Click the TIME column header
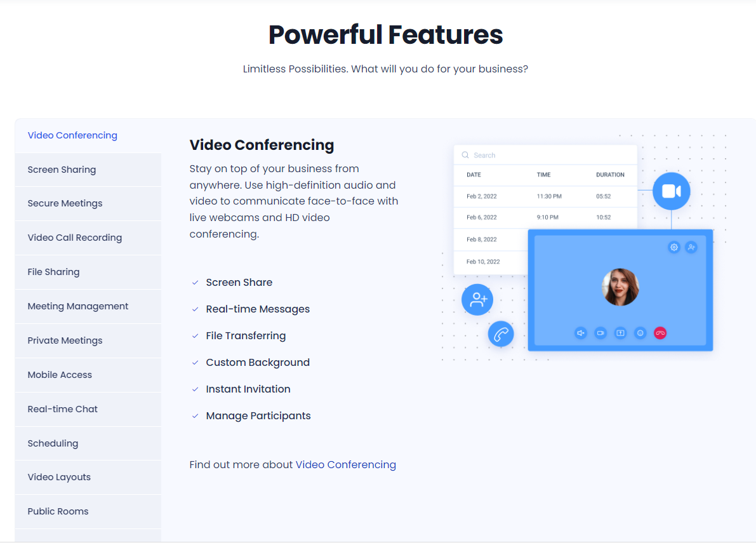 point(543,175)
